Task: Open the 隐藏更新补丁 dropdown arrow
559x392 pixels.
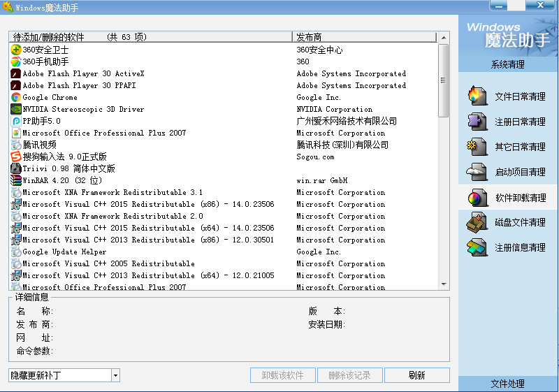Action: tap(115, 376)
